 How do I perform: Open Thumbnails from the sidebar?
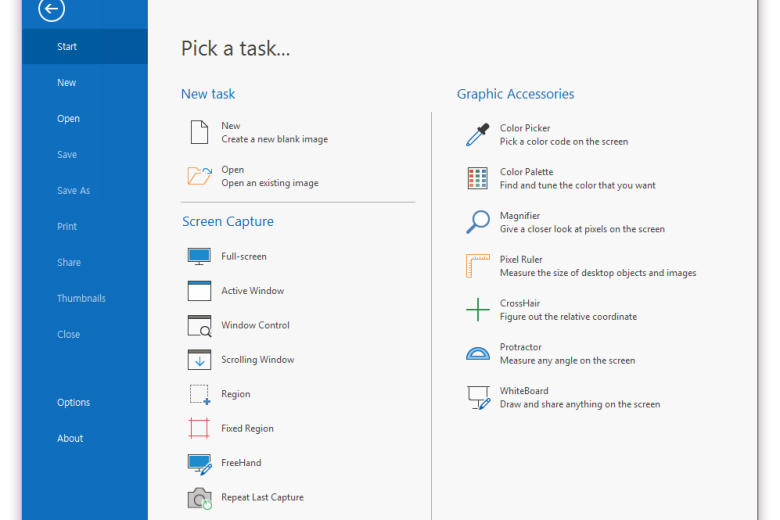(81, 299)
